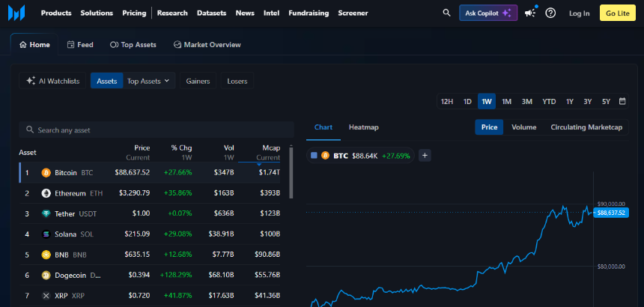
Task: Click the asset table scrollbar
Action: pos(291,172)
